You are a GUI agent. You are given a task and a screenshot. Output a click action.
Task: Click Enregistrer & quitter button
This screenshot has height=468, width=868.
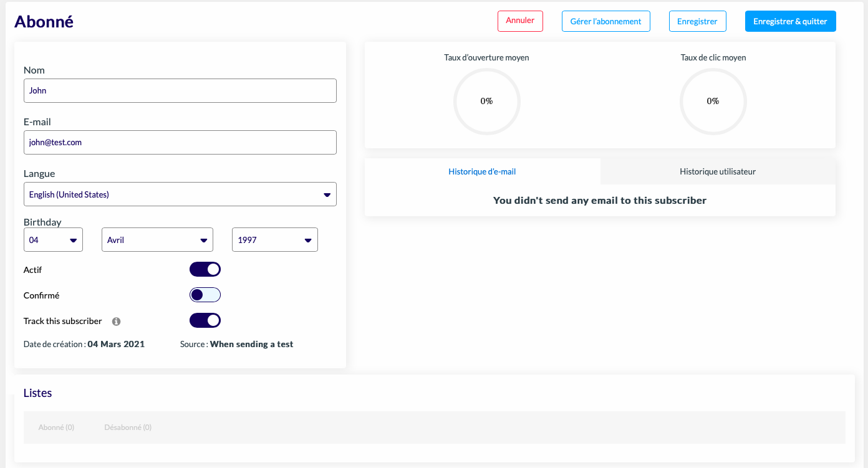(791, 21)
